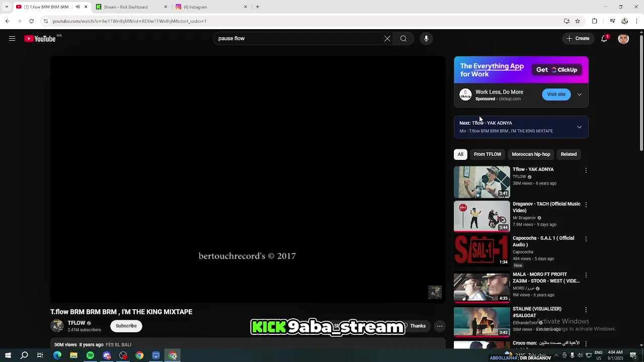Open more options for Capocochа S.A.L 1

coord(586,239)
